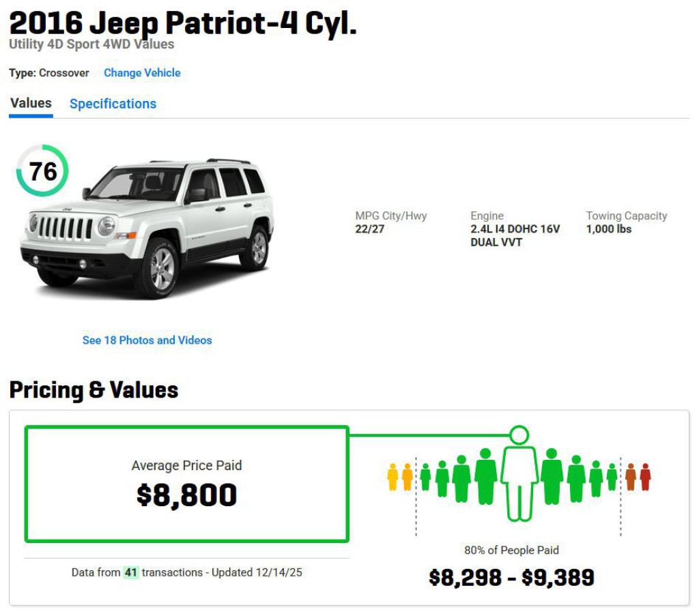Screen dimensions: 699x616
Task: Click the smallest green person icon on right
Action: [613, 479]
